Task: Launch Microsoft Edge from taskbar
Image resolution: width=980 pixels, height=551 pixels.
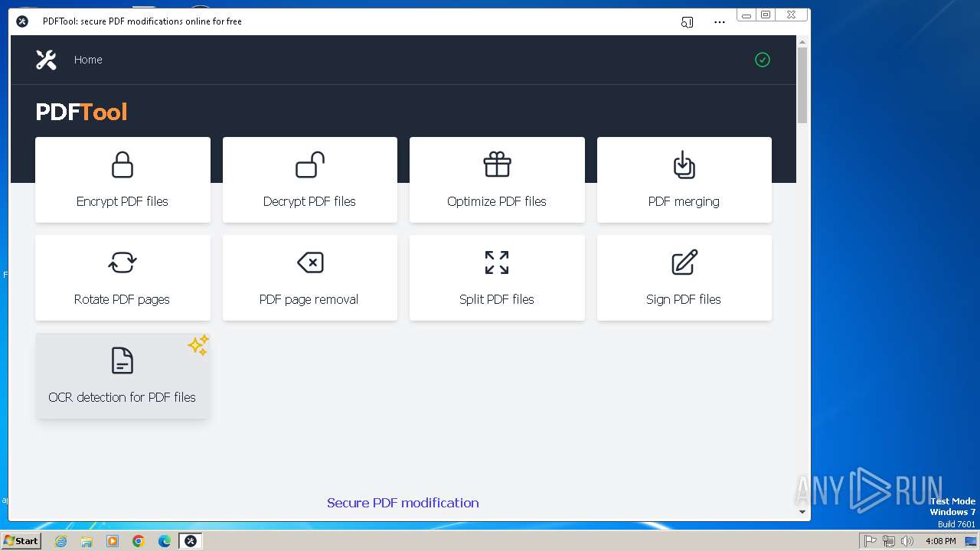Action: coord(165,541)
